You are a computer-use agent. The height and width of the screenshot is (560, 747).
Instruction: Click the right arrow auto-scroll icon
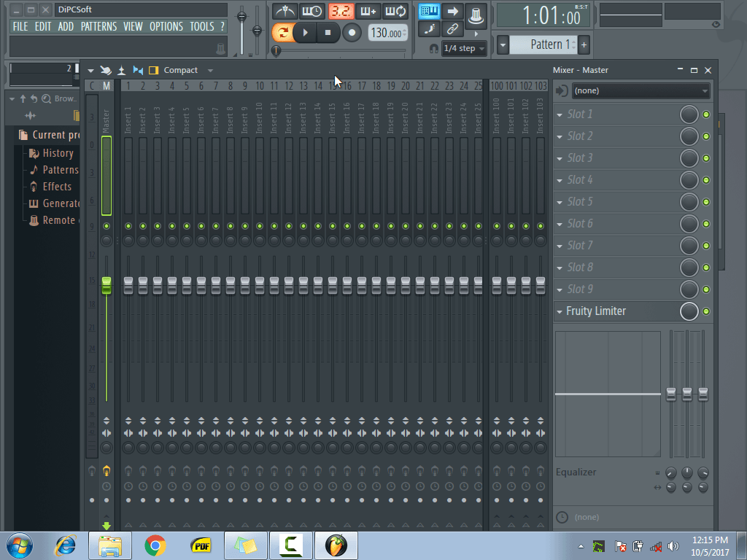tap(452, 11)
